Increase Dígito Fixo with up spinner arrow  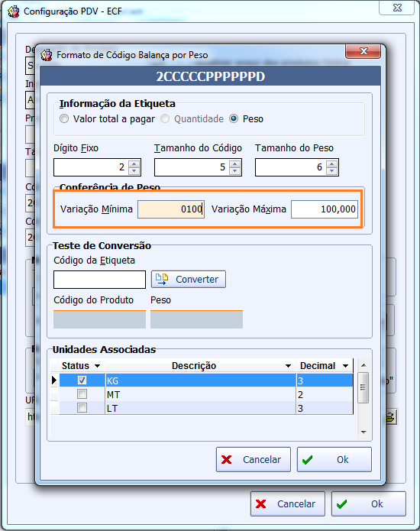tap(134, 164)
